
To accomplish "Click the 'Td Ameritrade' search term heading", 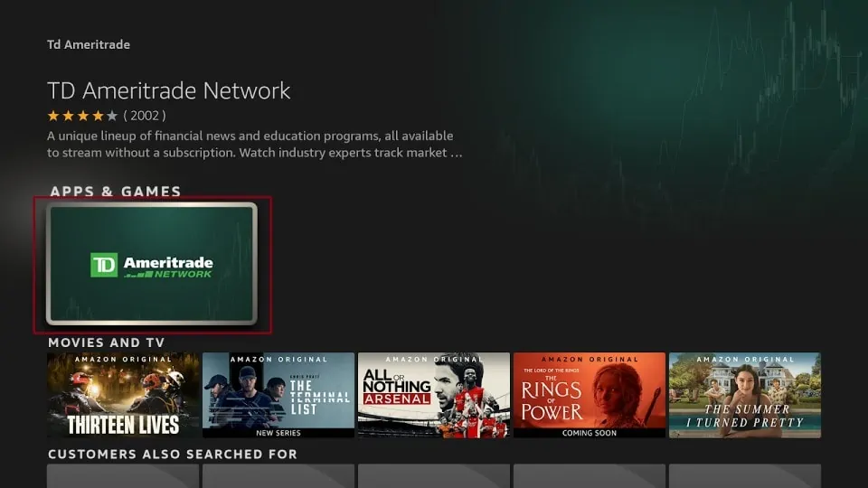I will point(89,45).
